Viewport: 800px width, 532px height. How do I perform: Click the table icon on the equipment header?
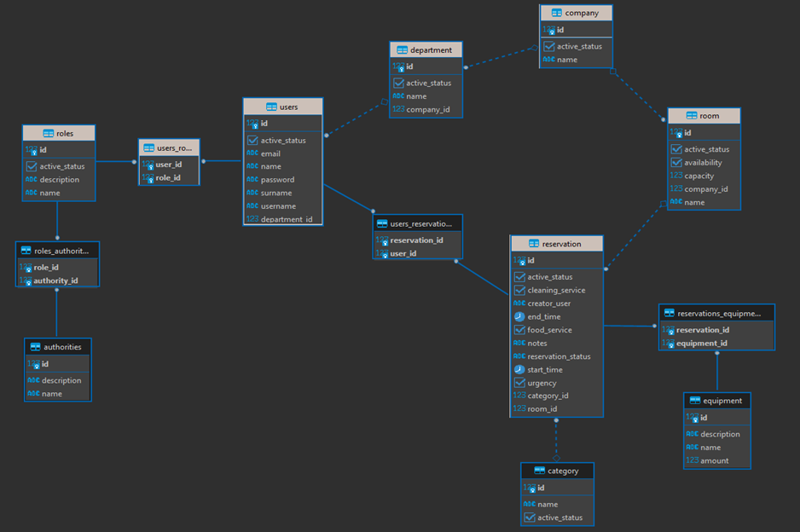tap(697, 401)
